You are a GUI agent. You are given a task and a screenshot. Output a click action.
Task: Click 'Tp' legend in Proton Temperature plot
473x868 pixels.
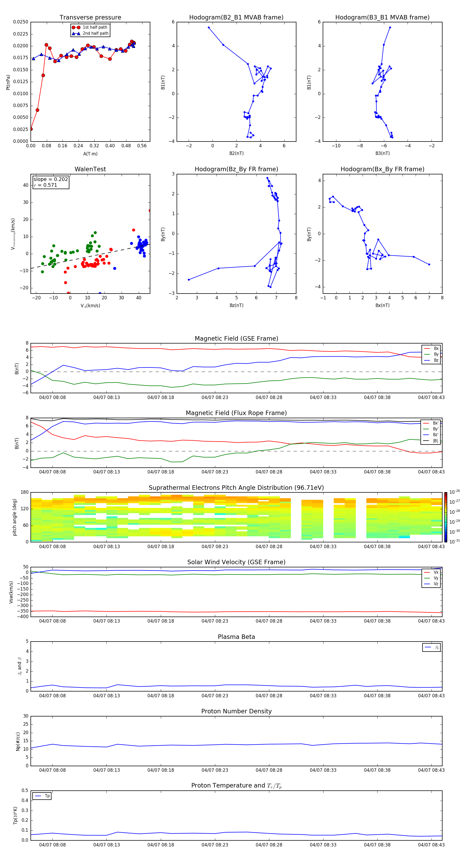pyautogui.click(x=42, y=796)
